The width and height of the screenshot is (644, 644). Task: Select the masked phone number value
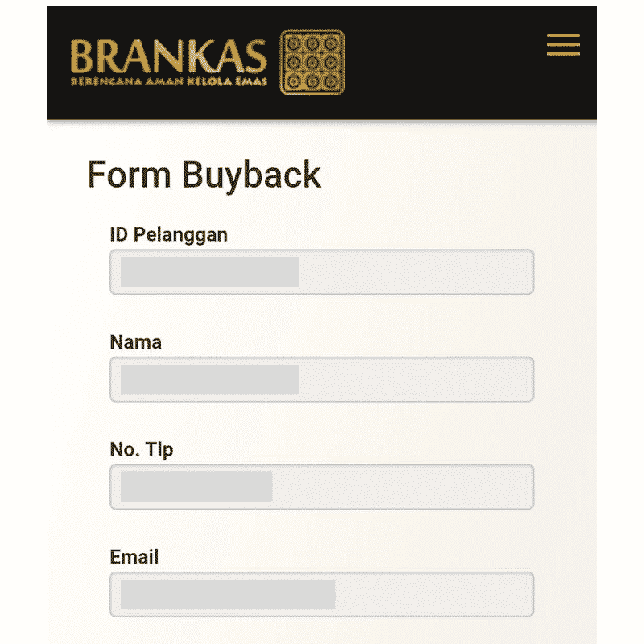pyautogui.click(x=196, y=486)
